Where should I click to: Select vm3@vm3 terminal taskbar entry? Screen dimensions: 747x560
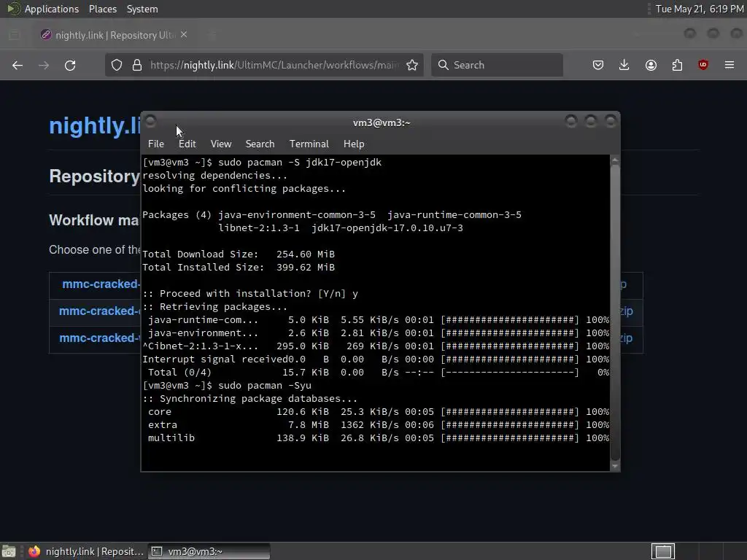pyautogui.click(x=209, y=551)
